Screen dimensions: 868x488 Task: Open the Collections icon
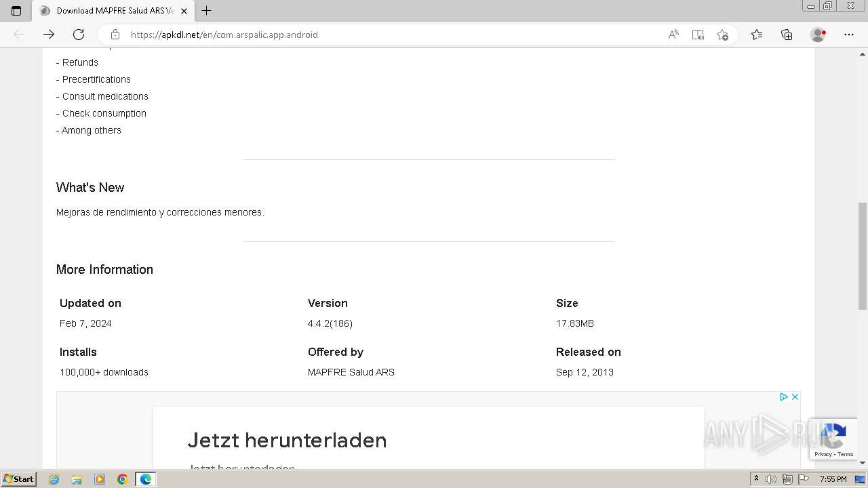click(787, 35)
